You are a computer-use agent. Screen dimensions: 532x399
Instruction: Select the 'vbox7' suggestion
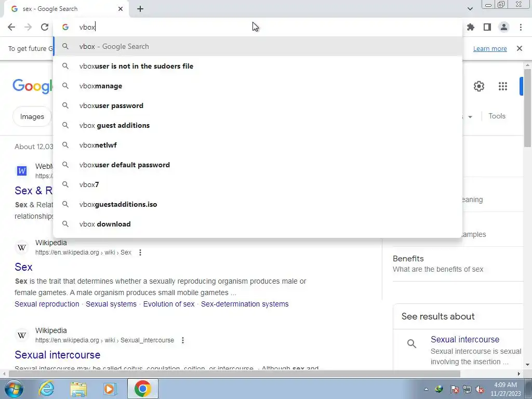258,184
